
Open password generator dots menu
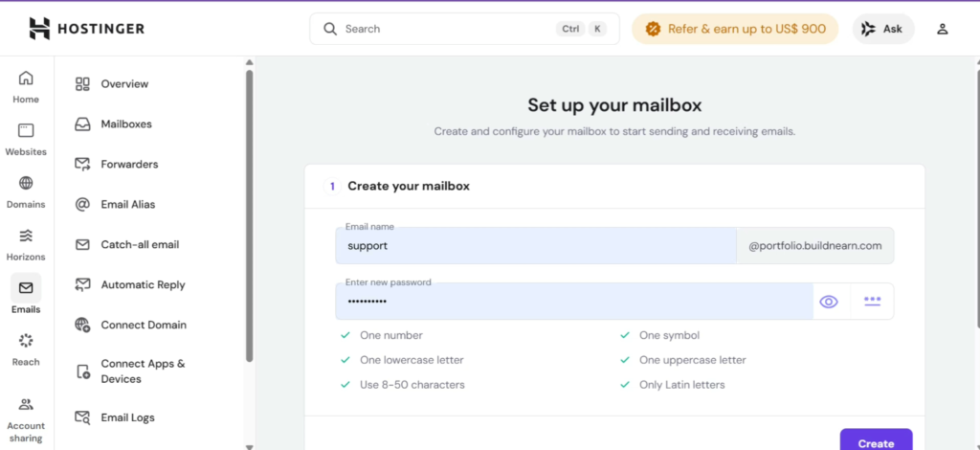pos(872,301)
